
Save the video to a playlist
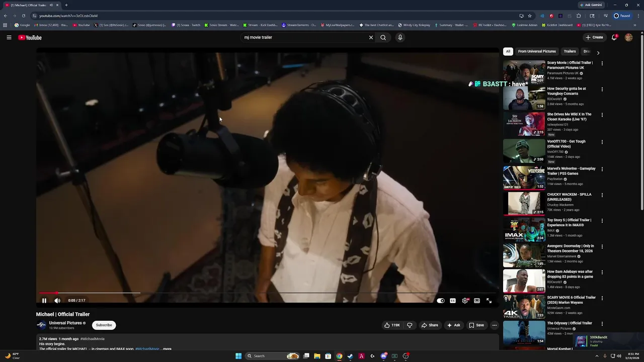point(476,325)
